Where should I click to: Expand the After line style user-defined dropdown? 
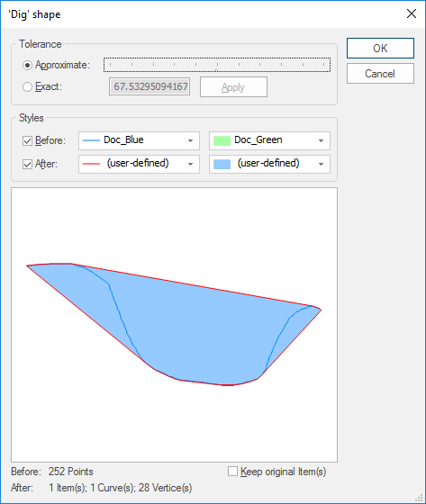[x=139, y=164]
